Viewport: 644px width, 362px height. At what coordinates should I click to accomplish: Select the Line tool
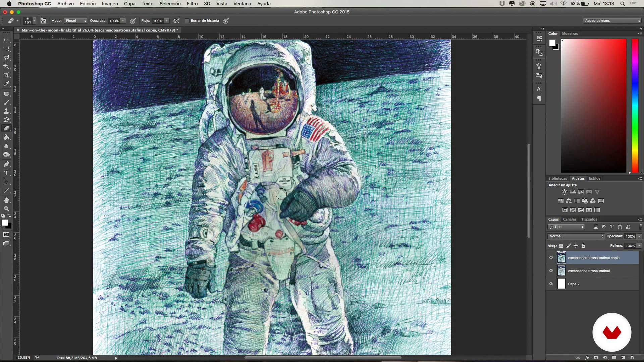(6, 191)
